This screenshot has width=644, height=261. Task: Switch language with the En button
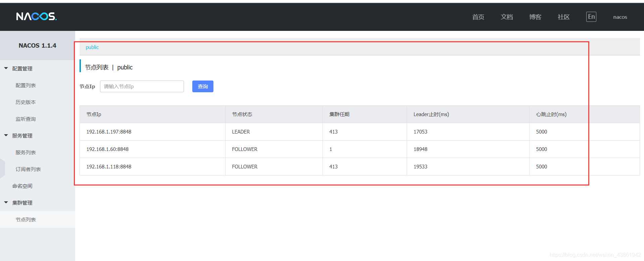tap(591, 17)
